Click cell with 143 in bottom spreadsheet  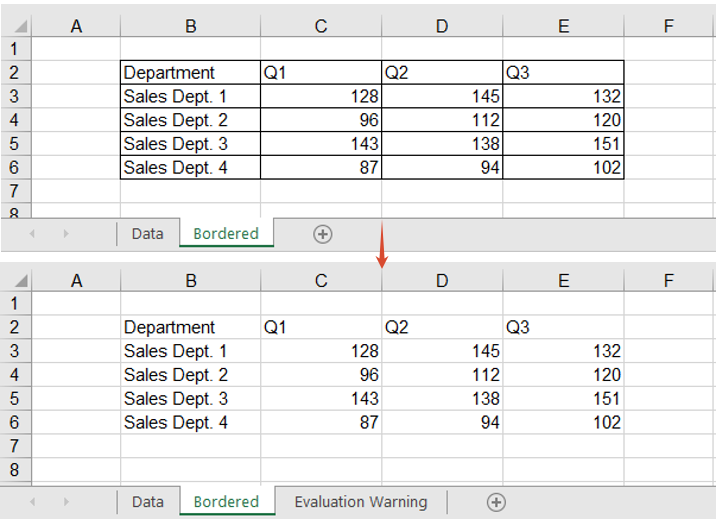pyautogui.click(x=321, y=398)
